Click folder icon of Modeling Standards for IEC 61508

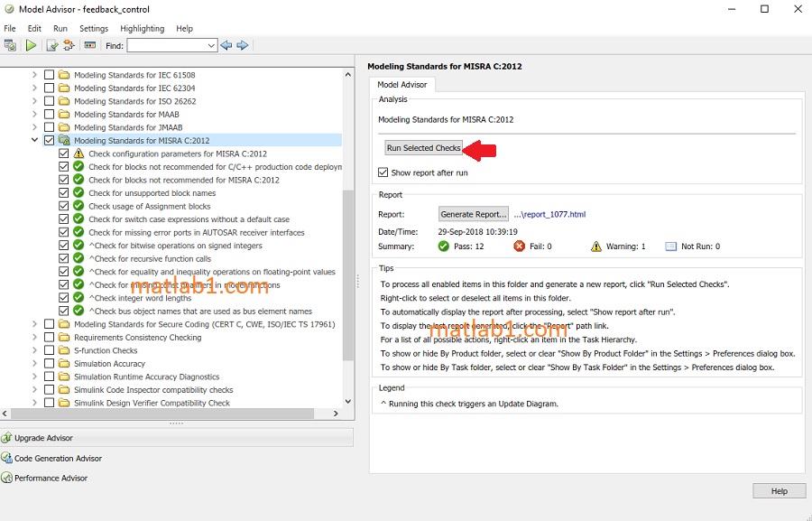point(64,75)
